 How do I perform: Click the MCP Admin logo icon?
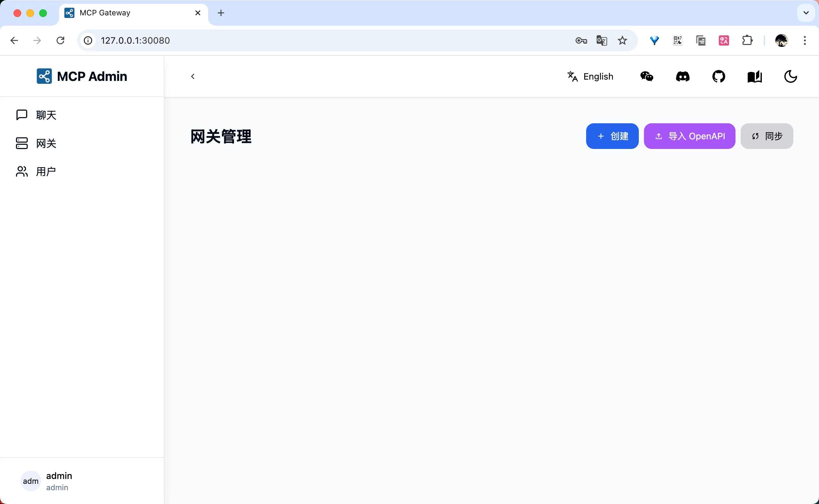[x=44, y=76]
